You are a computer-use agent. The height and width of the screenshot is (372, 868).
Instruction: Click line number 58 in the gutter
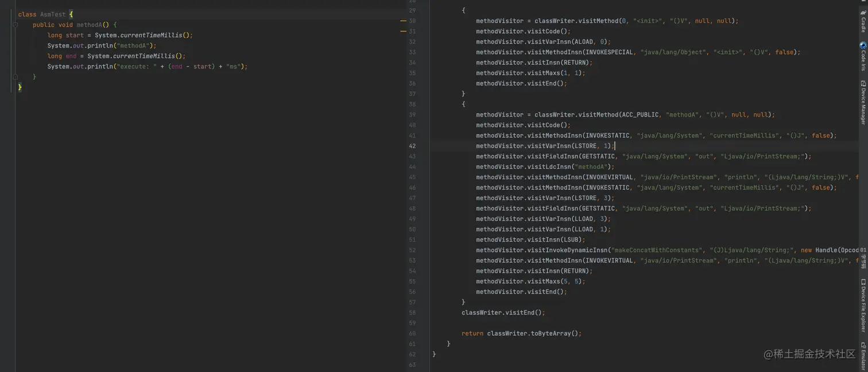(412, 313)
